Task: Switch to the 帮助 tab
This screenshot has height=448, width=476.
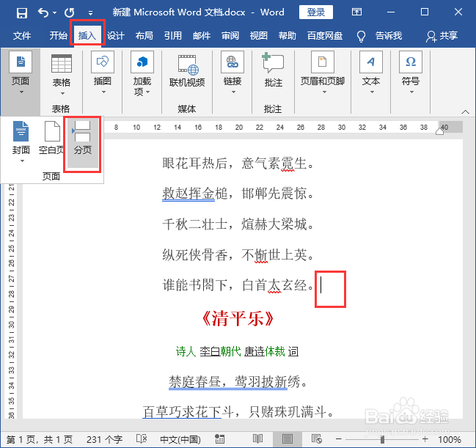Action: pos(288,35)
